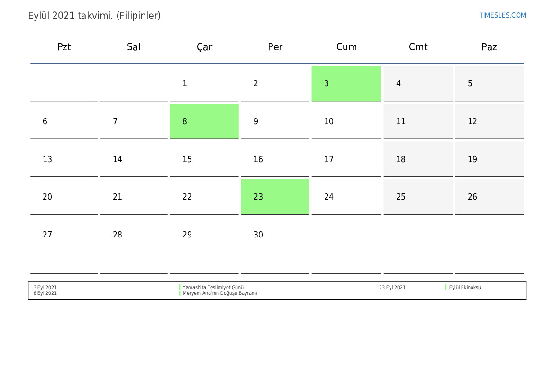Click the Paz weekday header

point(489,47)
